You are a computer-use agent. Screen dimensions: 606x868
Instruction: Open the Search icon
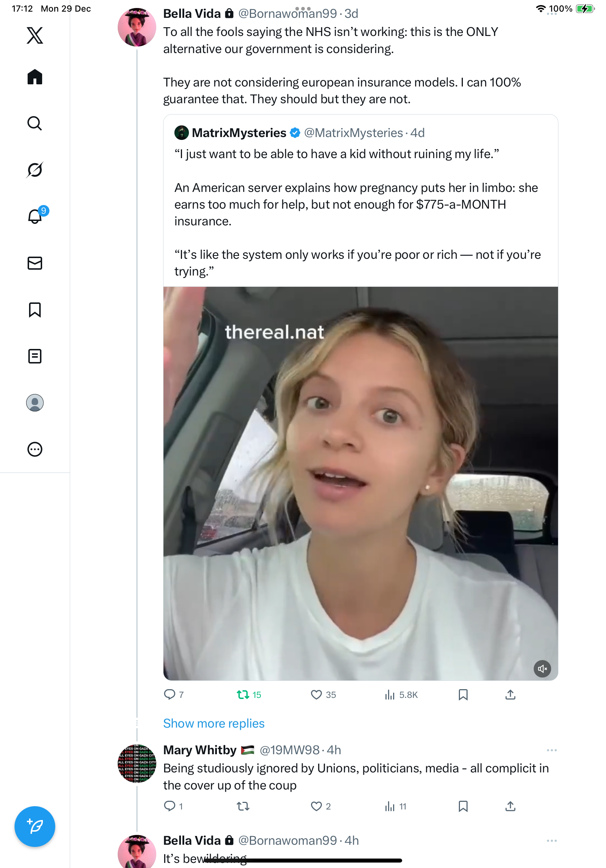pos(35,123)
